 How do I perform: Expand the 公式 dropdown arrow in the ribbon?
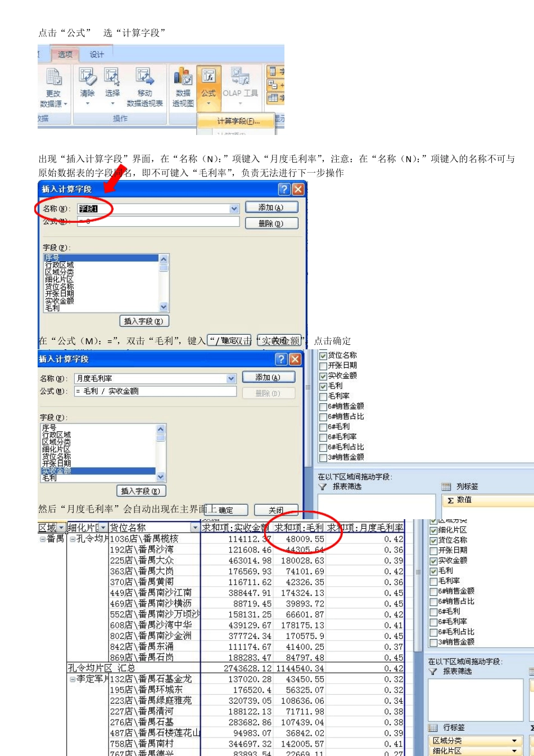point(209,103)
